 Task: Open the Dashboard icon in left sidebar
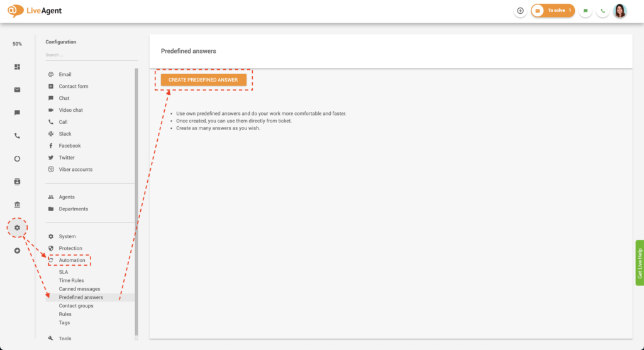[x=17, y=67]
